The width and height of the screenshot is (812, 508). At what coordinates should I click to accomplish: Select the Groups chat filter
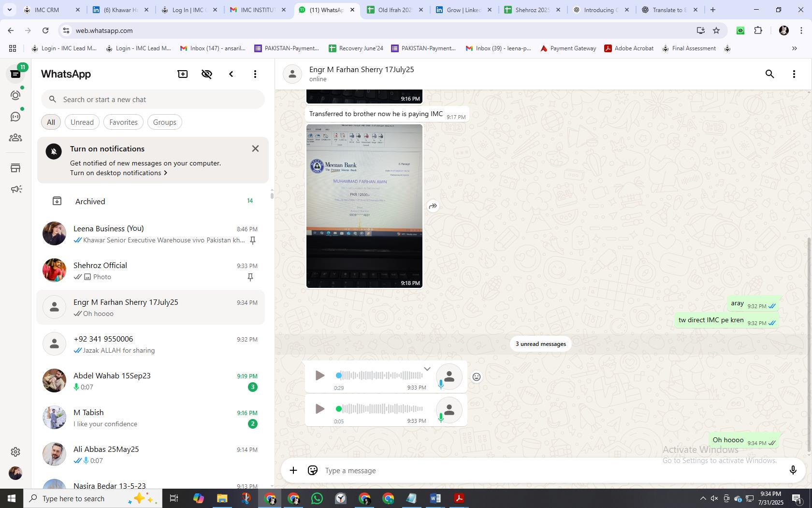165,122
